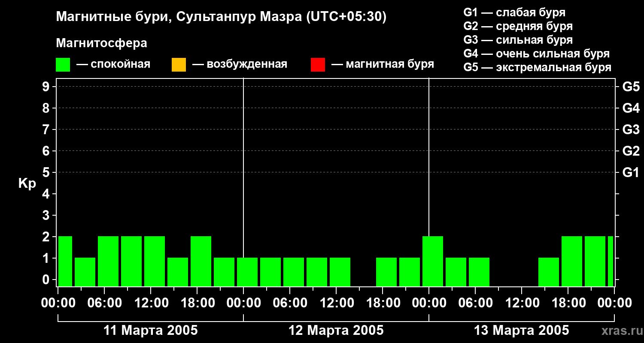Select the Kp 2 bar at 18:00 on 11 Марта
644x343 pixels.
[201, 261]
